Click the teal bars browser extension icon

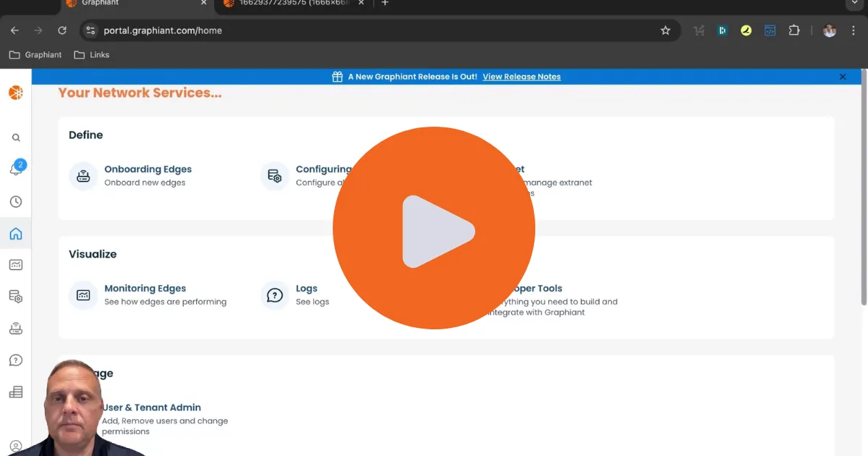pyautogui.click(x=722, y=30)
